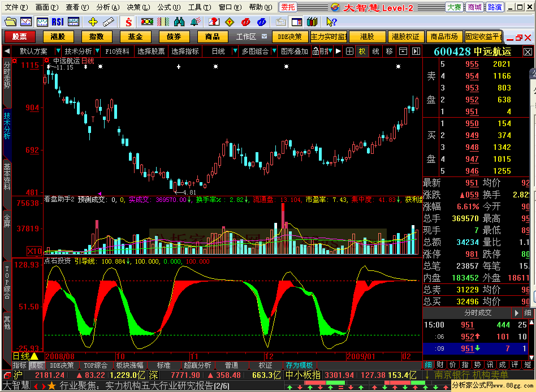Expand the 技术分析 dropdown arrow
This screenshot has height=392, width=536.
(97, 51)
